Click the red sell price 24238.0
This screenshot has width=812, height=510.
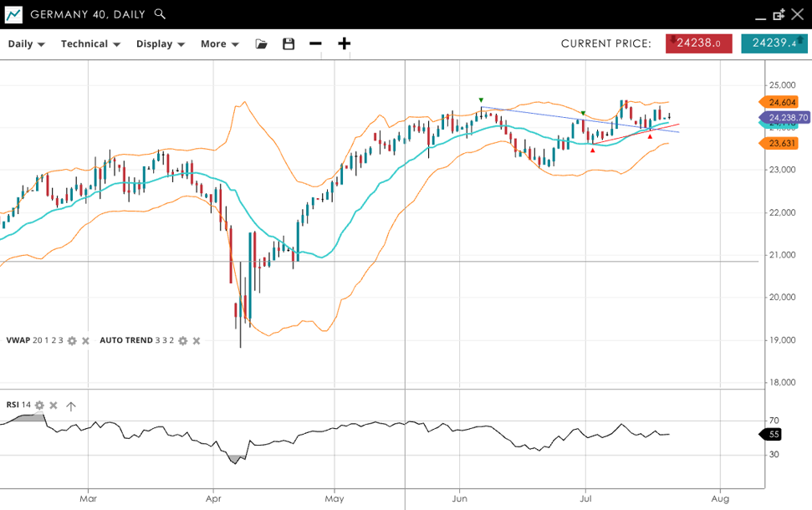[698, 43]
